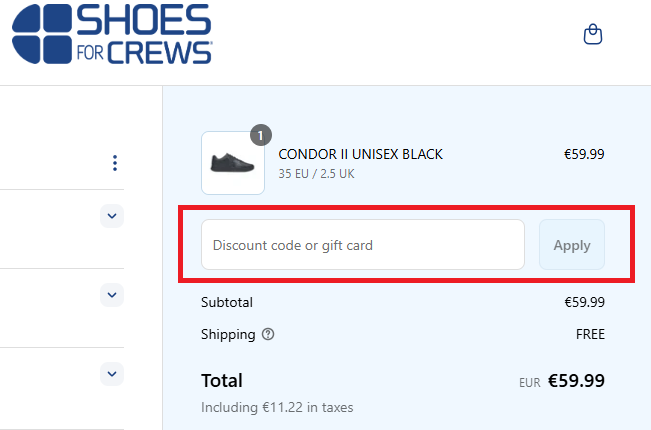Screen dimensions: 651x430
Task: Open the three-dot vertical options menu
Action: (x=115, y=163)
